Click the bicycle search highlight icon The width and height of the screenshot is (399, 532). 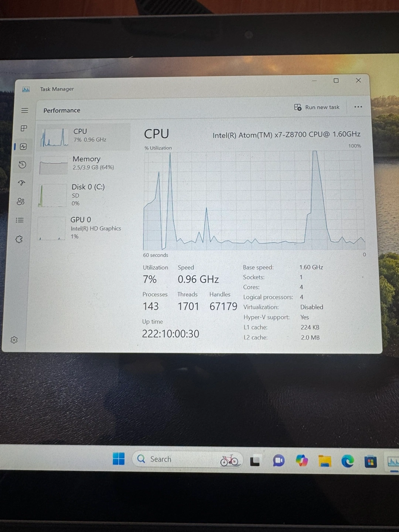(x=229, y=460)
